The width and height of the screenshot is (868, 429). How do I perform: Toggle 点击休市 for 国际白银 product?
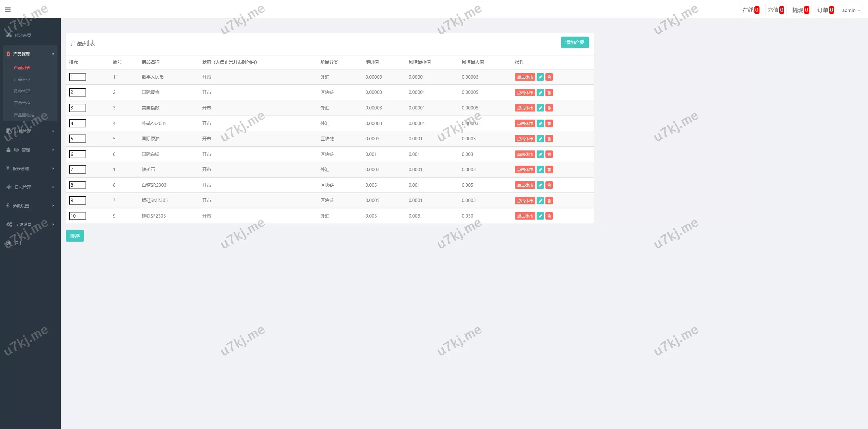coord(525,155)
